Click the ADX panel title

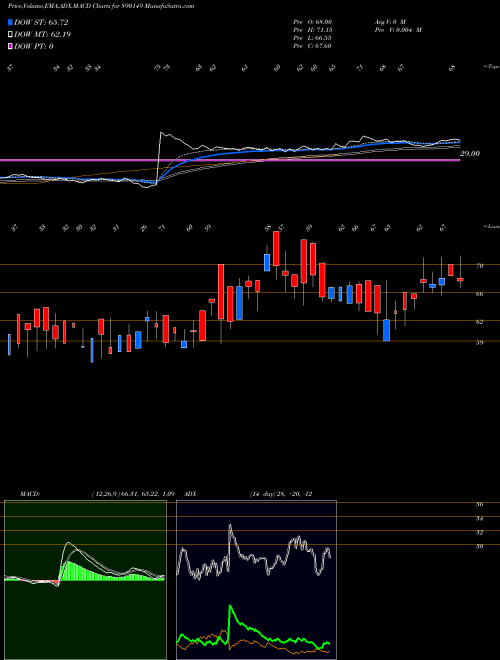(x=190, y=494)
